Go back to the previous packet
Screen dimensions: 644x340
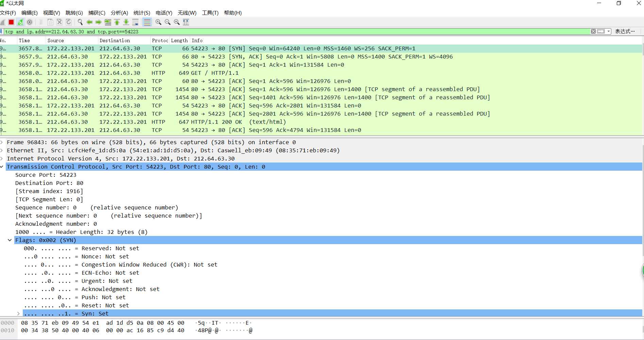click(x=89, y=22)
